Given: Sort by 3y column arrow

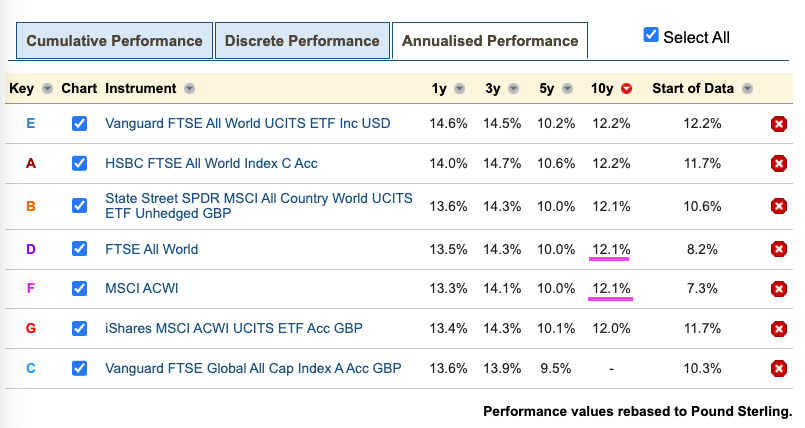Looking at the screenshot, I should click(x=515, y=89).
